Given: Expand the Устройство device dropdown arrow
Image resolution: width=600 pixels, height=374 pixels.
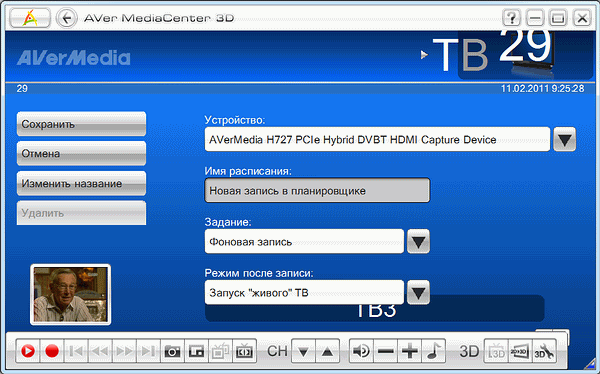Looking at the screenshot, I should coord(564,139).
